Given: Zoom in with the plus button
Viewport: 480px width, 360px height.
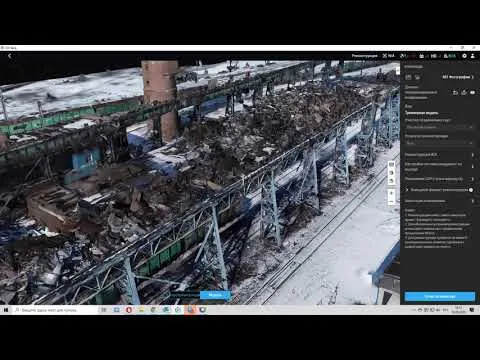Looking at the screenshot, I should [391, 193].
